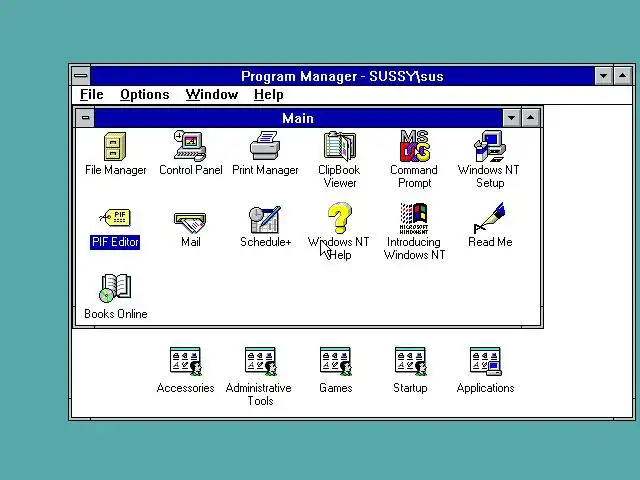Image resolution: width=640 pixels, height=480 pixels.
Task: Select the Games program group icon
Action: 336,361
